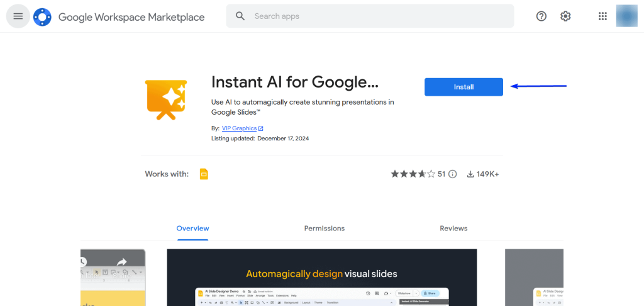Switch to the Permissions tab

324,229
